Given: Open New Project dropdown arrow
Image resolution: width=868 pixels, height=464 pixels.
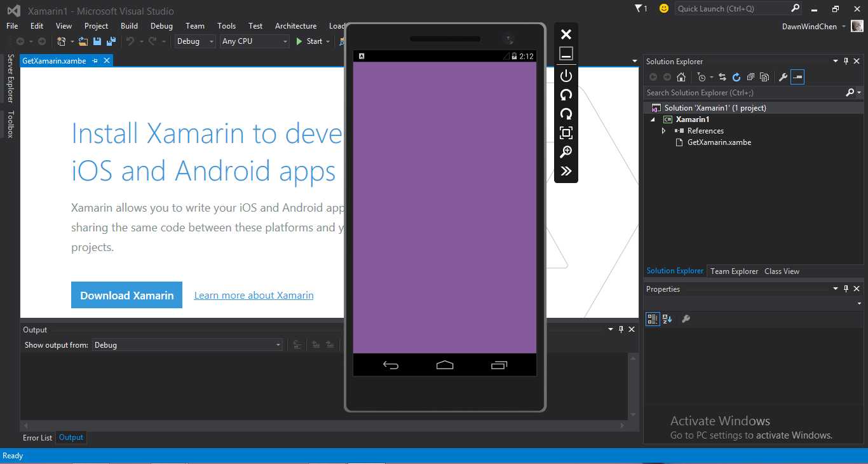Looking at the screenshot, I should tap(72, 41).
